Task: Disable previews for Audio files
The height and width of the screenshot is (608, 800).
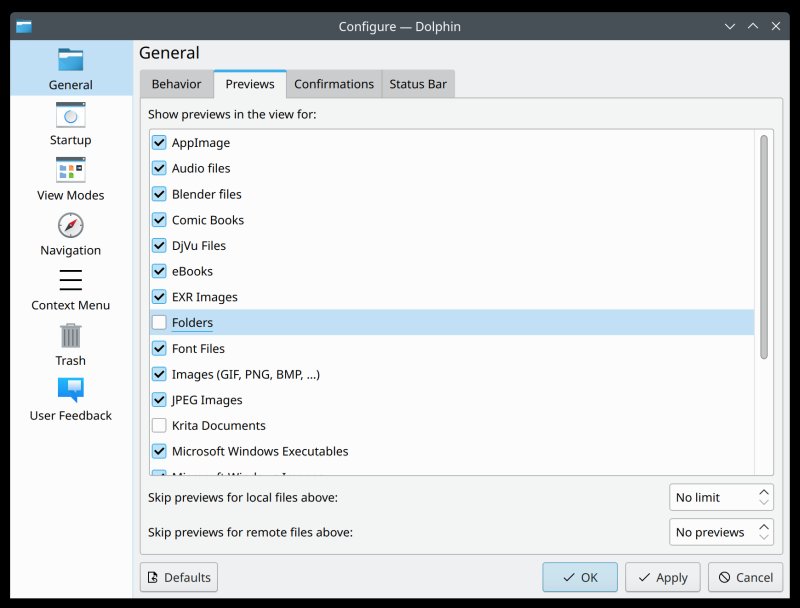Action: (x=159, y=169)
